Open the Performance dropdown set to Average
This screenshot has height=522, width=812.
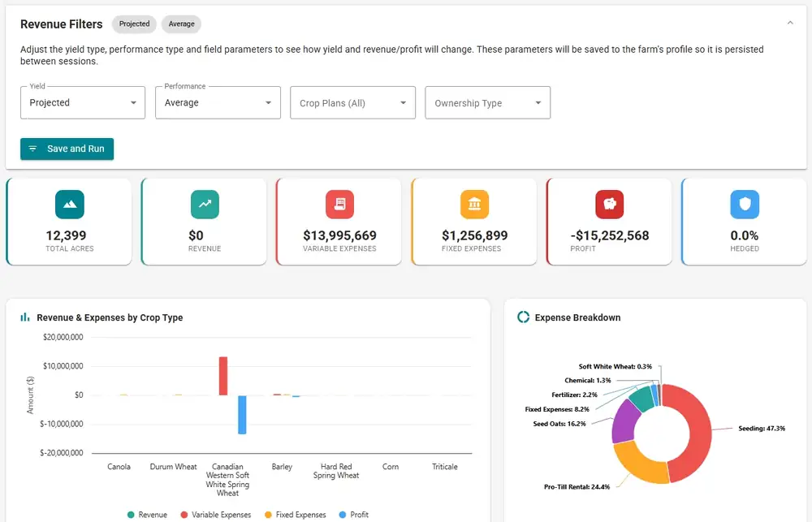point(218,102)
